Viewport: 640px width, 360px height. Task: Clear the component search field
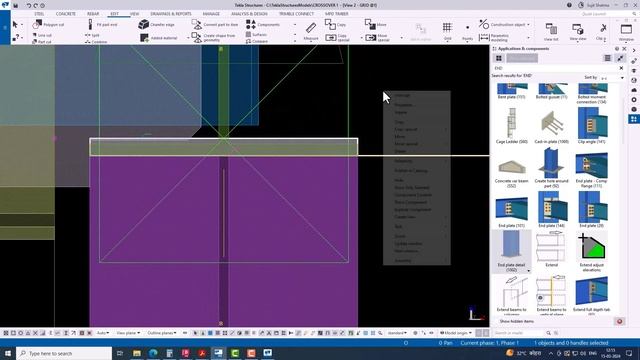point(621,68)
